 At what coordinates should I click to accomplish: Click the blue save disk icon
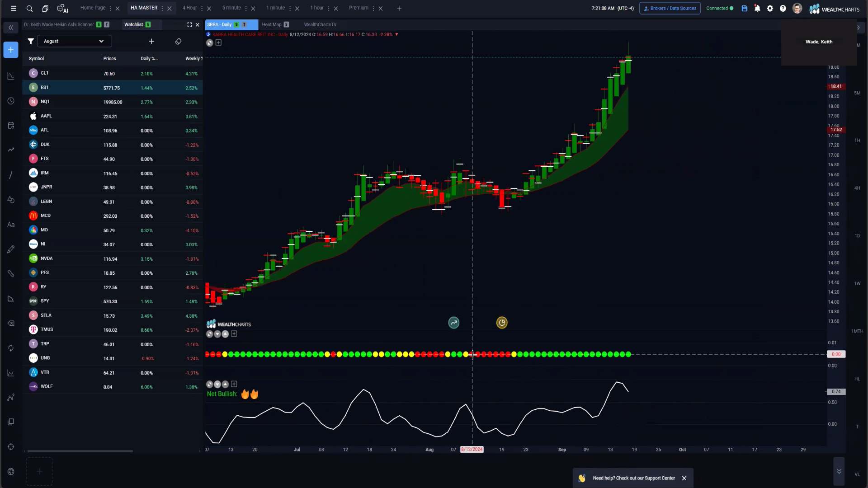[x=745, y=8]
